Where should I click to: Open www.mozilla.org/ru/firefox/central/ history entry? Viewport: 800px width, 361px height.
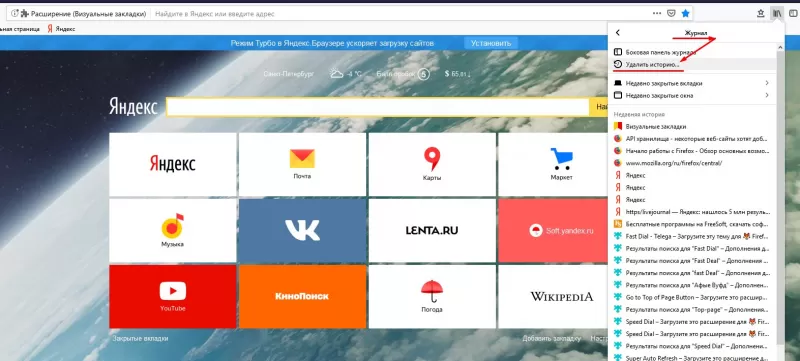(x=692, y=163)
